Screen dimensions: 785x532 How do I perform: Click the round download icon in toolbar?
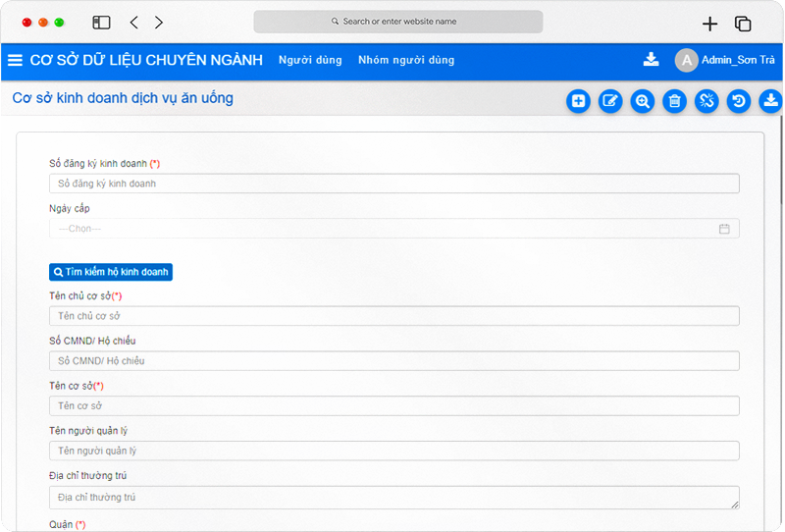coord(770,101)
